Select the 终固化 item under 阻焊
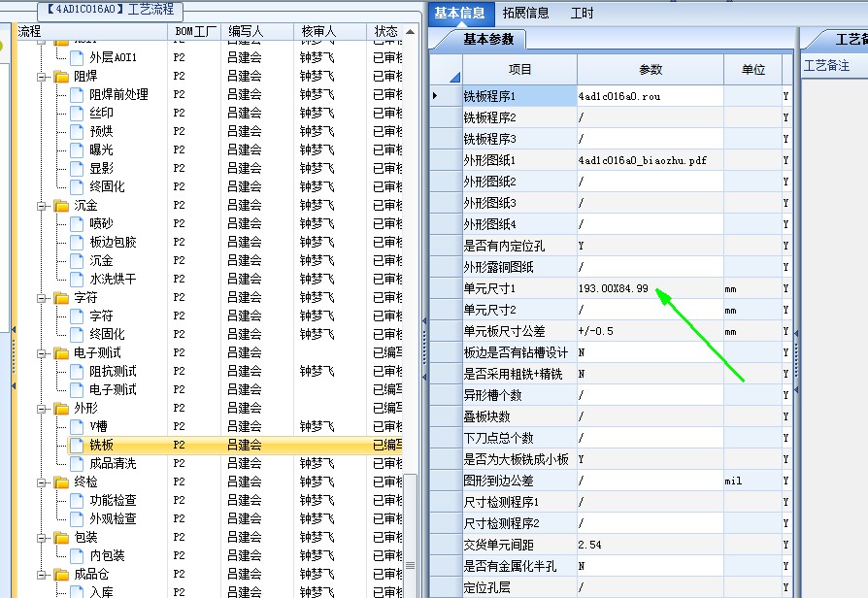Viewport: 868px width, 598px height. (x=107, y=186)
